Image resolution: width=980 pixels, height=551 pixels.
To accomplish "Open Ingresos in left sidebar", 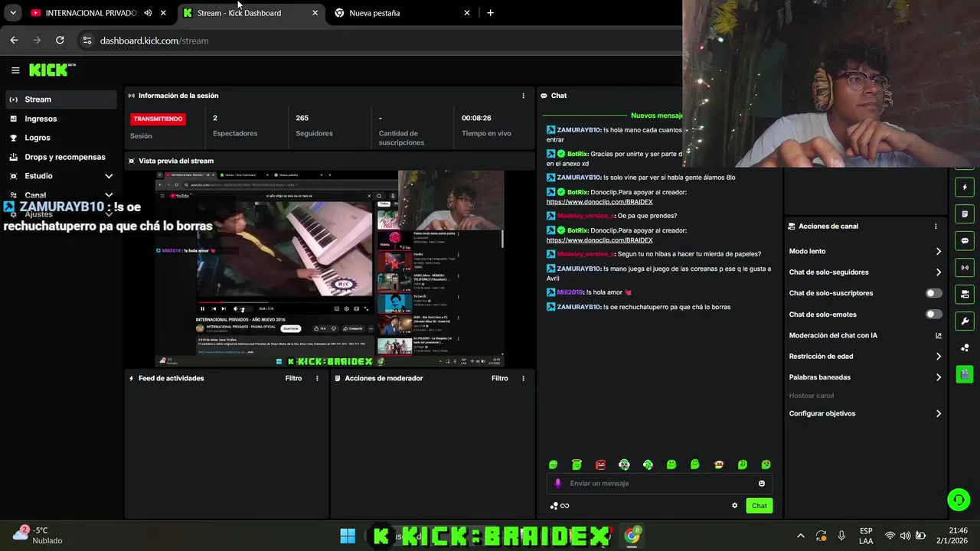I will (x=61, y=119).
